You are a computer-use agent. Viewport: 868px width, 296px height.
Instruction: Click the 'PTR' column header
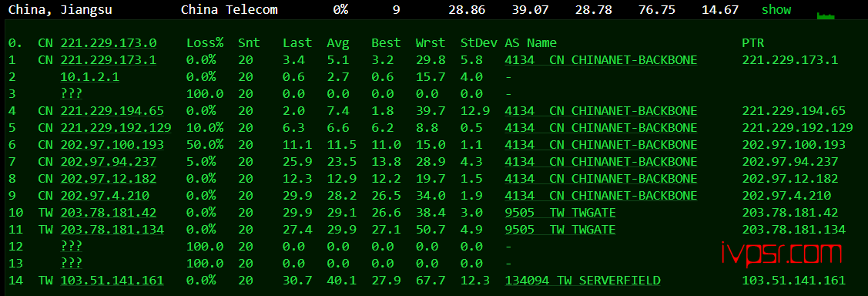coord(753,43)
